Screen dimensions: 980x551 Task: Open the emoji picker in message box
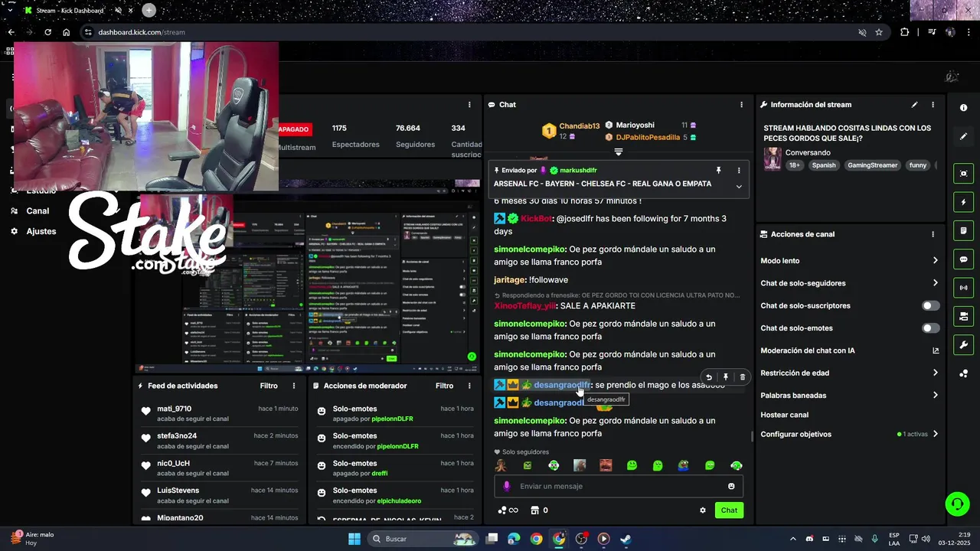pos(731,486)
